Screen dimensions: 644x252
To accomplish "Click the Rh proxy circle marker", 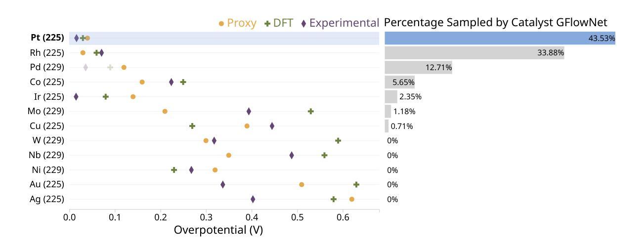I will click(x=83, y=53).
